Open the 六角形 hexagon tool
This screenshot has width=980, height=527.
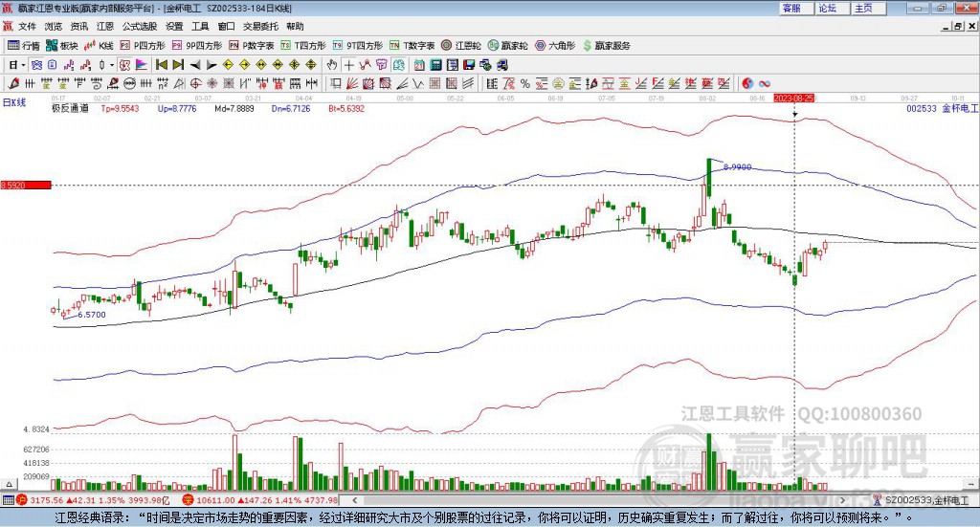coord(555,46)
